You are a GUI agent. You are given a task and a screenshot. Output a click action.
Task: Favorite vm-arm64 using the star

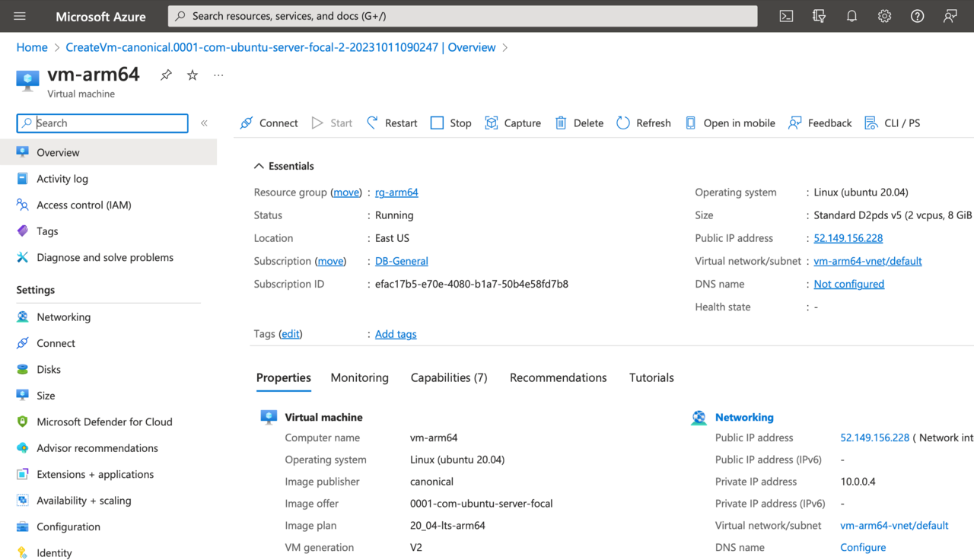click(192, 75)
